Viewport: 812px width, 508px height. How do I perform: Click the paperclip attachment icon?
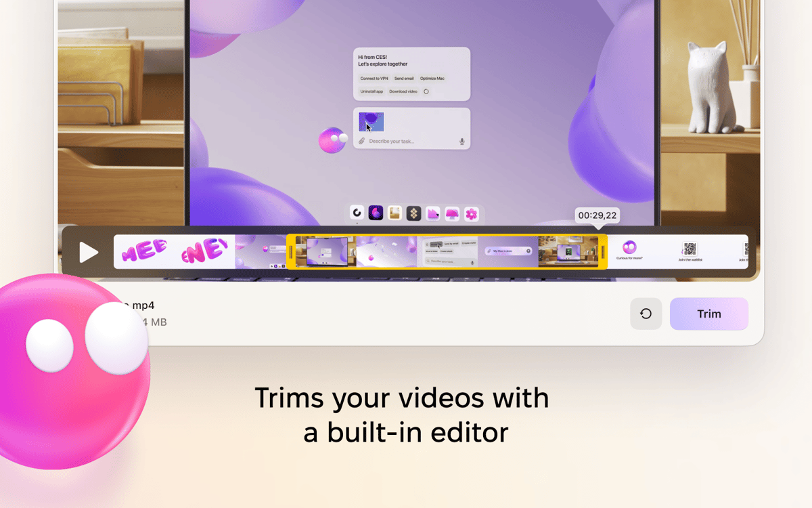(x=362, y=141)
